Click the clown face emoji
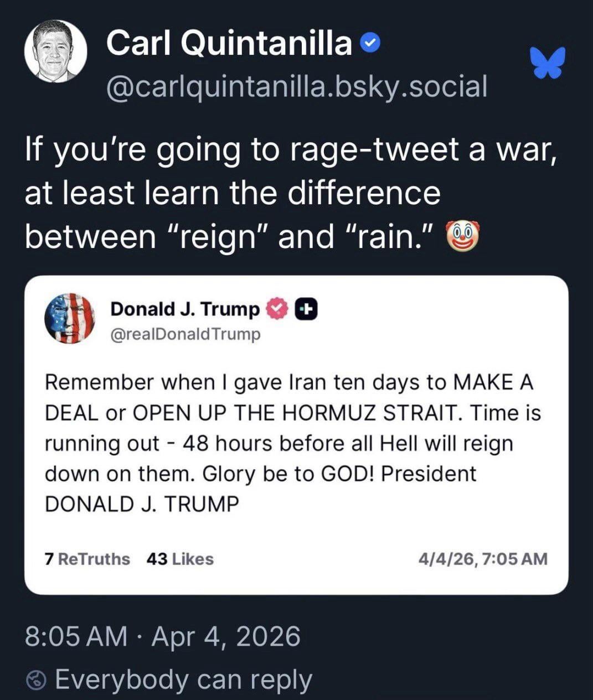The height and width of the screenshot is (700, 593). 462,237
